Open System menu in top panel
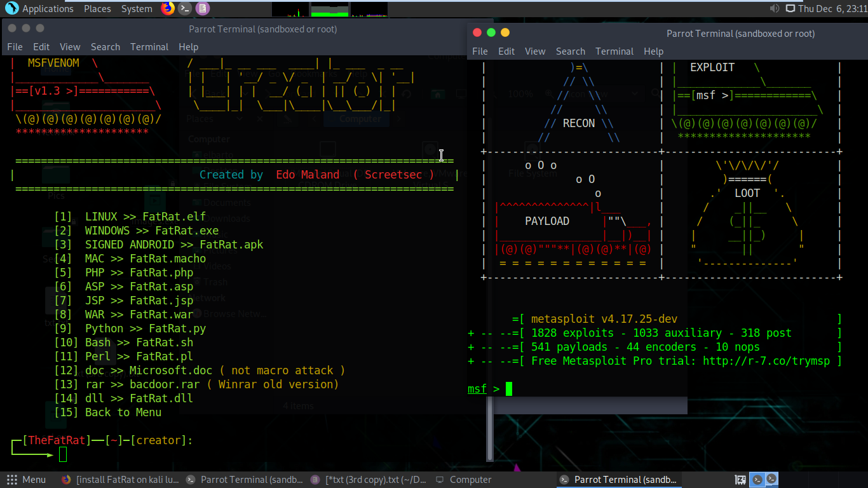Image resolution: width=868 pixels, height=488 pixels. 137,9
